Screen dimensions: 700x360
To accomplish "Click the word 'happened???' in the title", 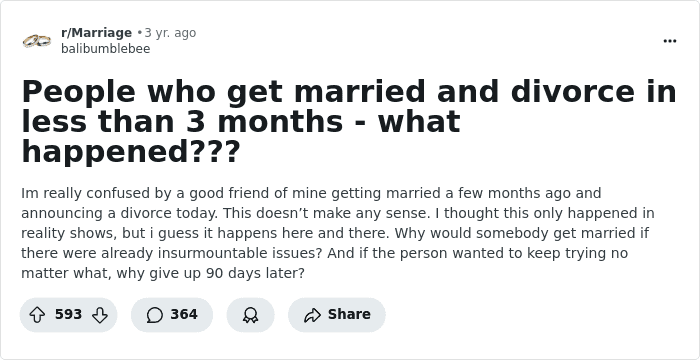I will (x=131, y=152).
